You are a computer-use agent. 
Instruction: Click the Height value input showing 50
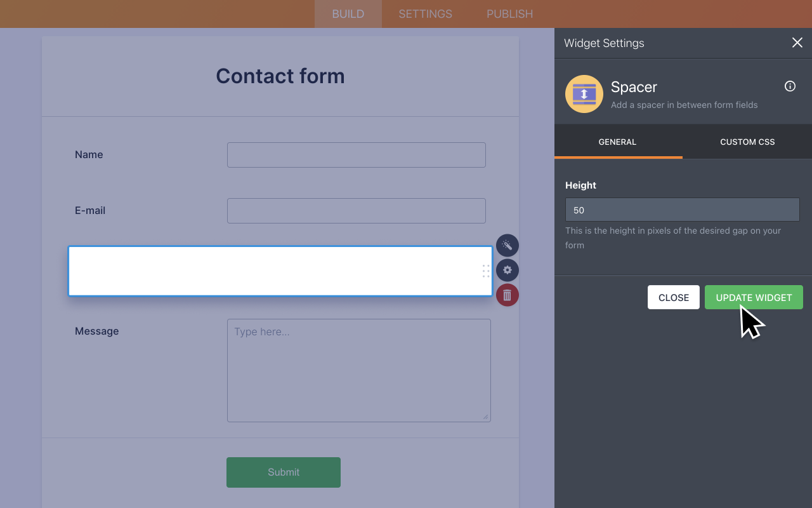point(682,209)
